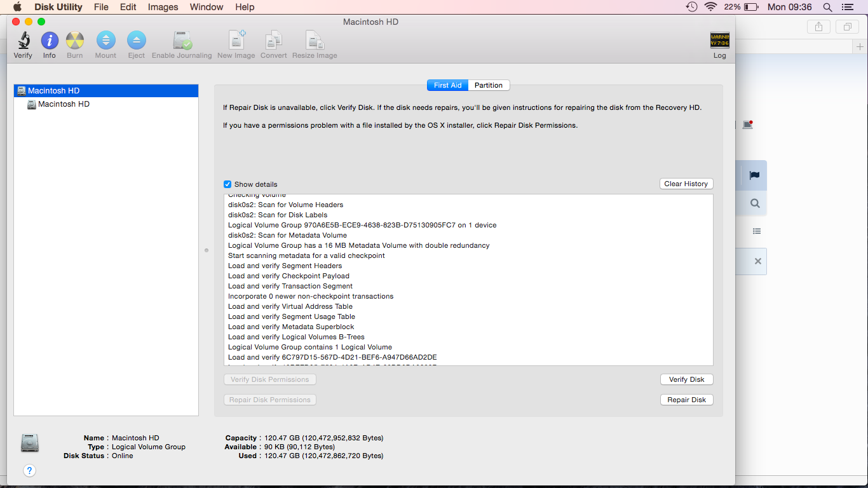The height and width of the screenshot is (488, 868).
Task: Click the Clear History button
Action: coord(686,184)
